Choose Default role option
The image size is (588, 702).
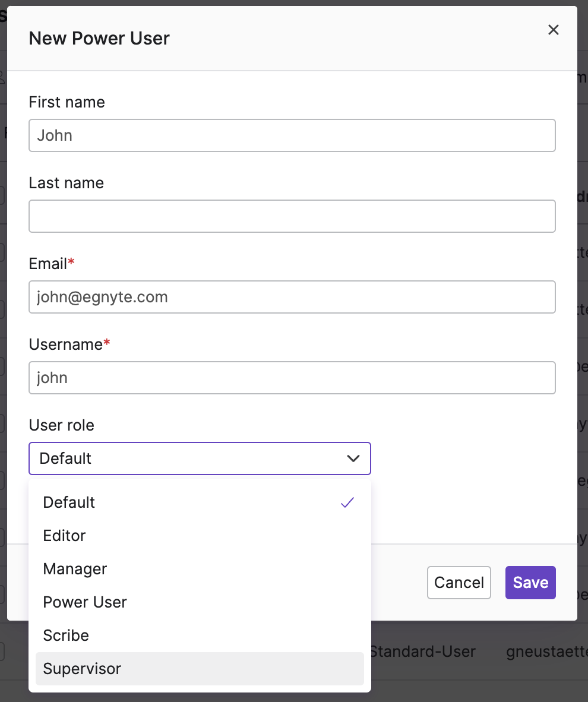coord(200,502)
